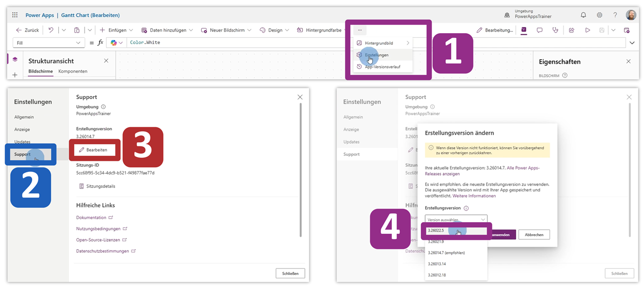
Task: Close the Strukturansicht panel
Action: coord(106,61)
